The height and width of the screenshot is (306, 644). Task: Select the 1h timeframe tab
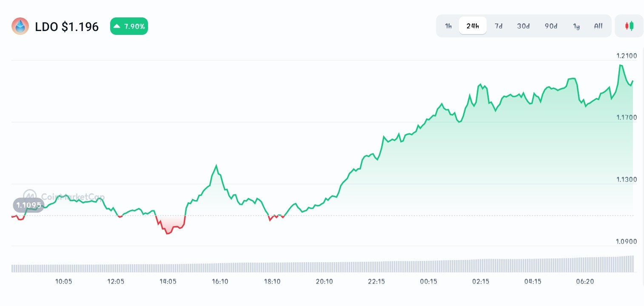click(448, 26)
